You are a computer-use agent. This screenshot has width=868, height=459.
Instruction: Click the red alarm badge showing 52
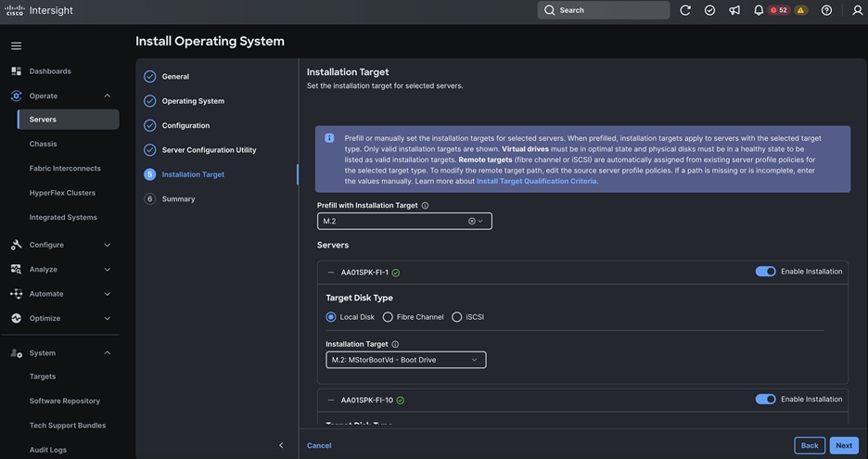click(x=778, y=10)
